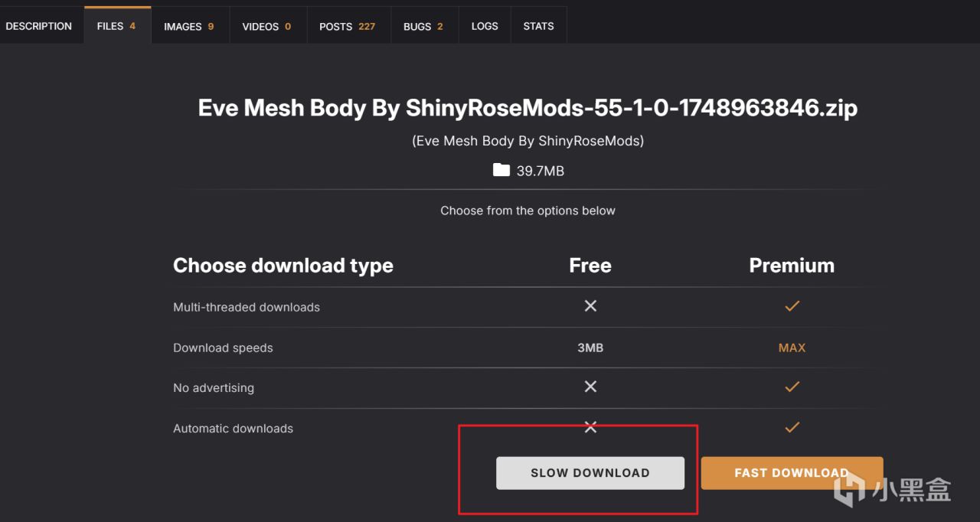The height and width of the screenshot is (522, 980).
Task: Click the orange MAX download speed label
Action: (792, 347)
